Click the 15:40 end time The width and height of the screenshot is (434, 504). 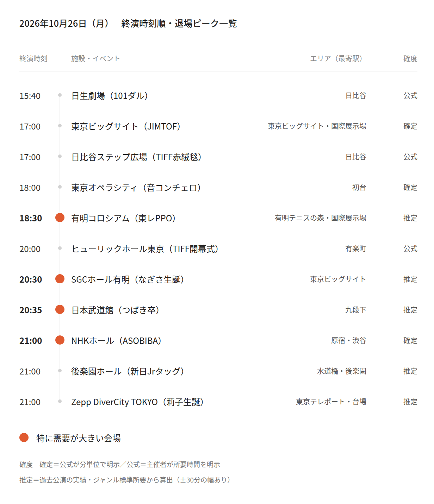30,96
